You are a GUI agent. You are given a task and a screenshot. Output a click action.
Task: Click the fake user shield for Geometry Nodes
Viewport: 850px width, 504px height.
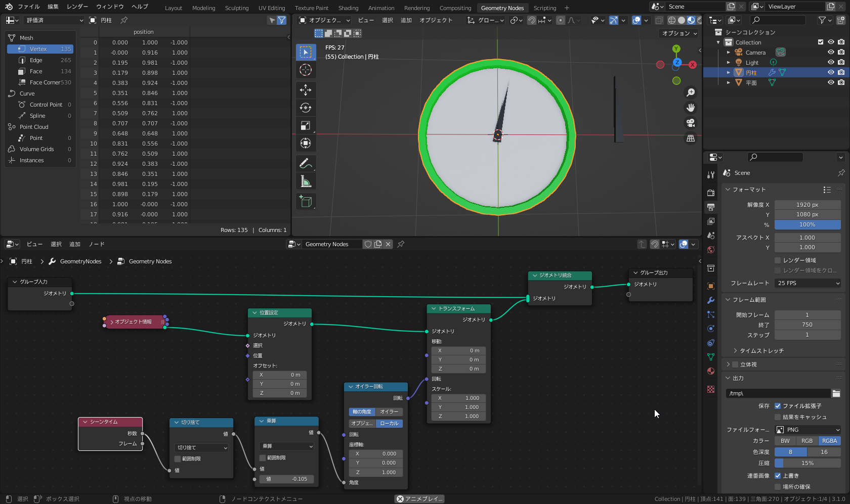tap(368, 244)
